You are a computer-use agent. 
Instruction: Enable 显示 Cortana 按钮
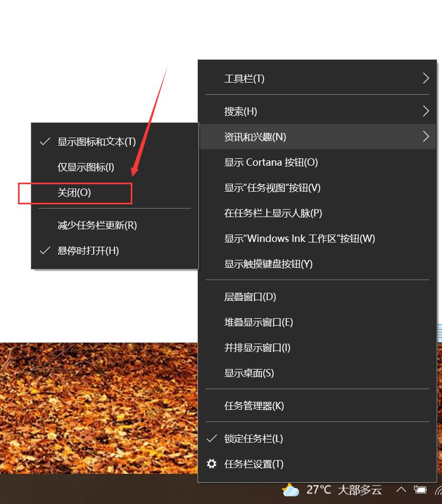point(270,162)
